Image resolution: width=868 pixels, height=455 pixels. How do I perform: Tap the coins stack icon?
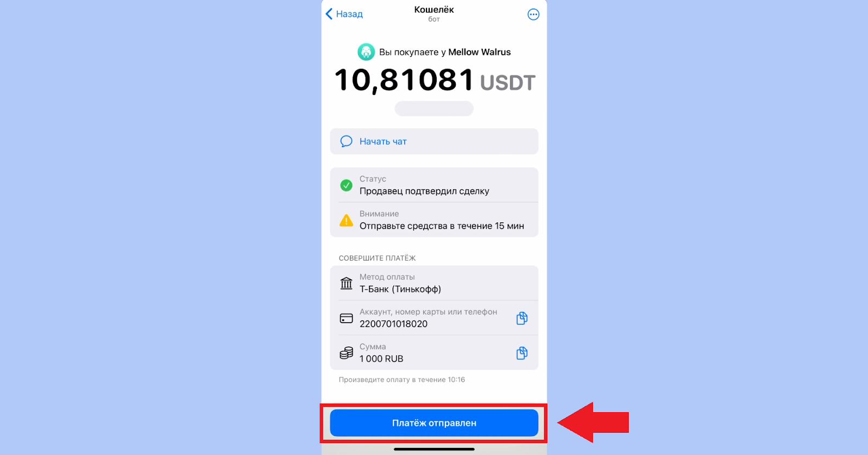tap(346, 353)
